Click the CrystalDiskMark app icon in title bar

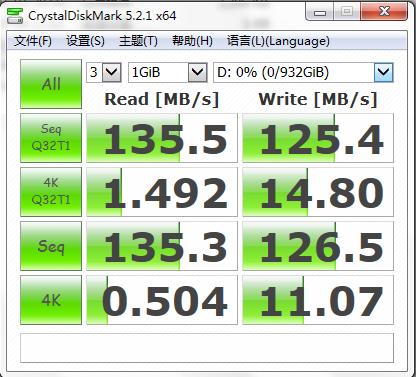point(15,16)
